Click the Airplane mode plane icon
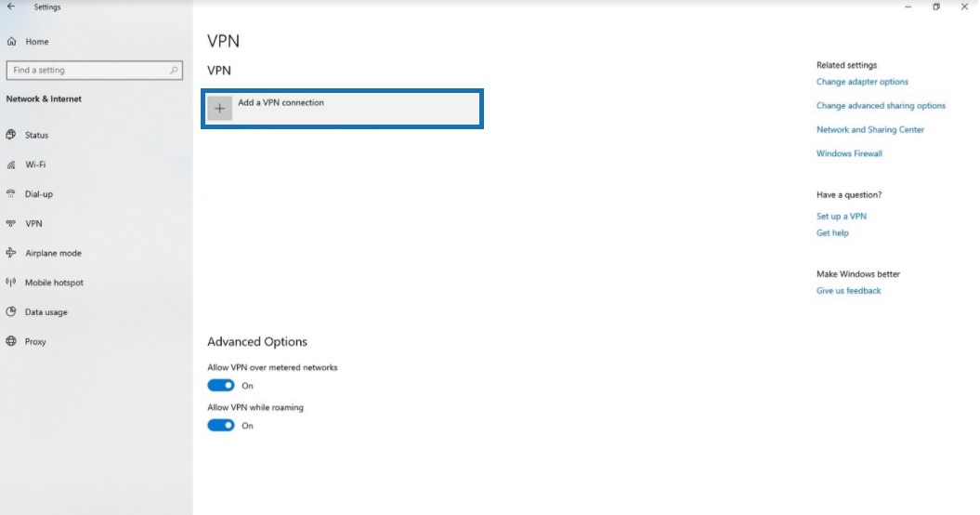980x515 pixels. (11, 253)
